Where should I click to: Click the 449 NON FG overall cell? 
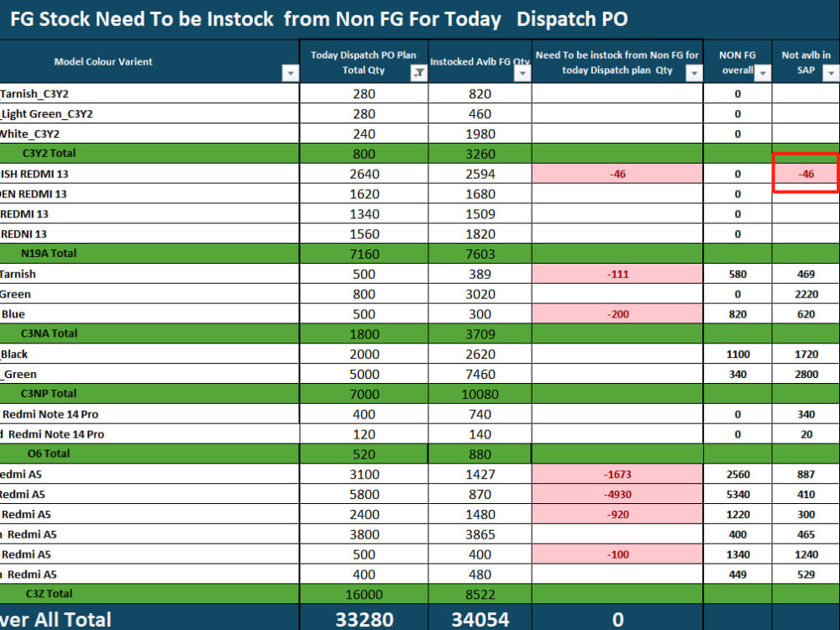click(738, 575)
